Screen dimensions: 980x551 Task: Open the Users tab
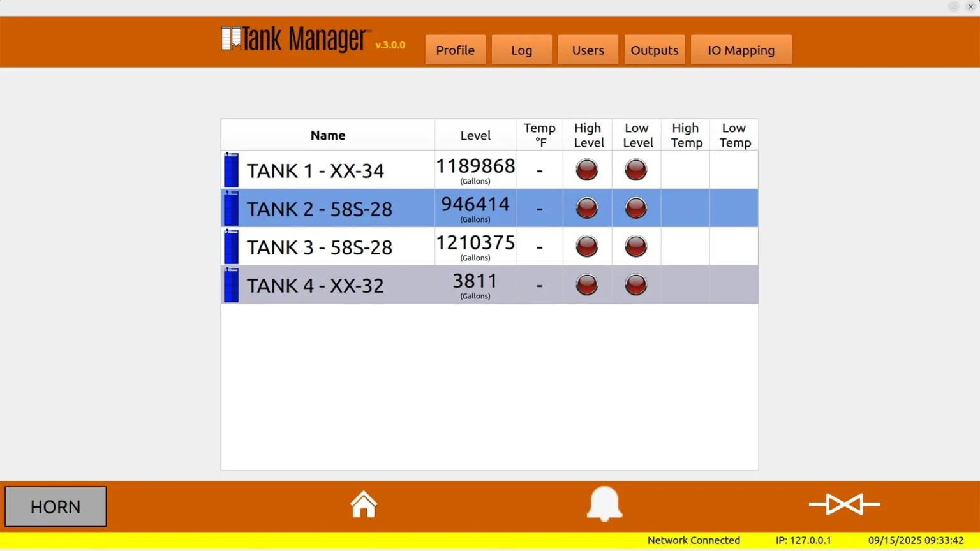pyautogui.click(x=588, y=50)
